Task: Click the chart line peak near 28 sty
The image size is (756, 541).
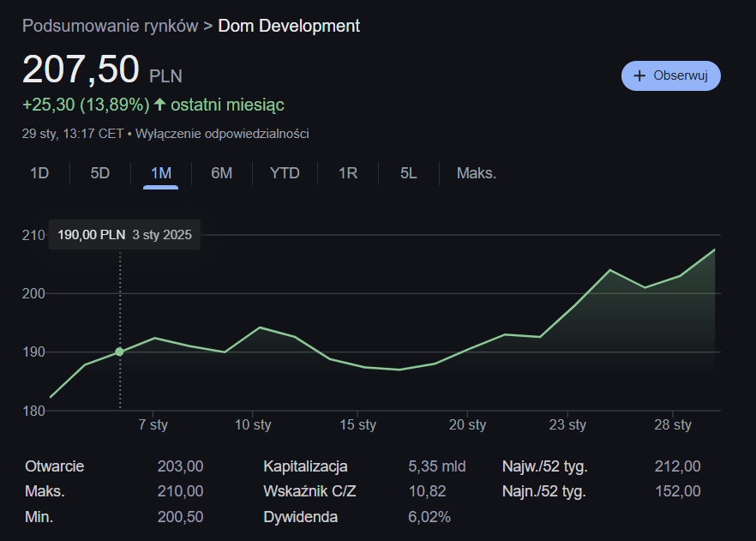Action: point(714,249)
